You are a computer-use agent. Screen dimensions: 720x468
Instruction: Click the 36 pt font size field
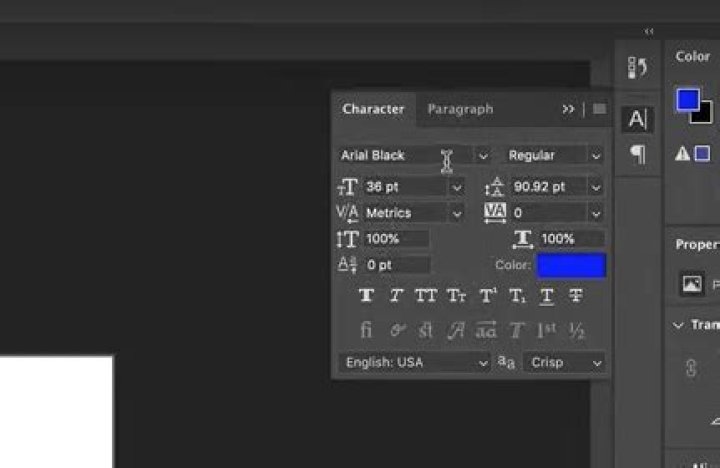tap(406, 187)
